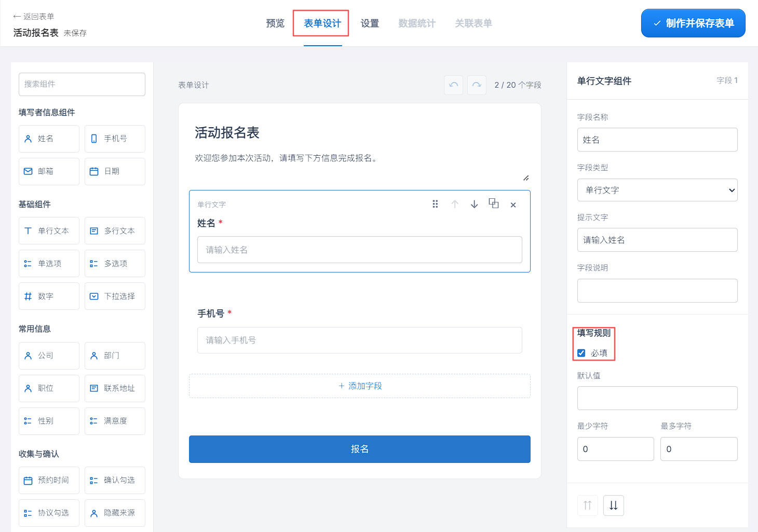Switch to the 预览 tab
This screenshot has height=532, width=758.
pos(275,23)
